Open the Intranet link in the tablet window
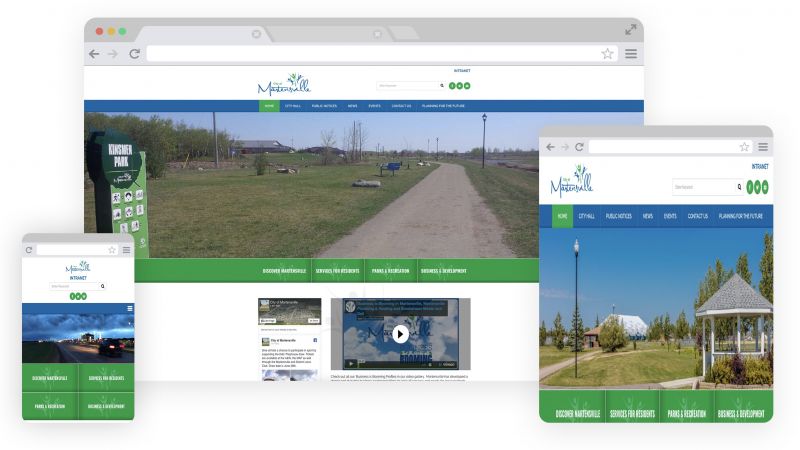800x450 pixels. pos(760,166)
